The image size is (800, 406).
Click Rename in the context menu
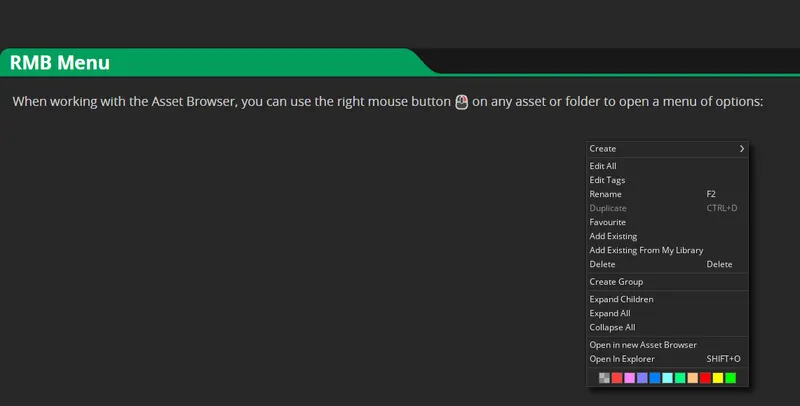coord(605,194)
